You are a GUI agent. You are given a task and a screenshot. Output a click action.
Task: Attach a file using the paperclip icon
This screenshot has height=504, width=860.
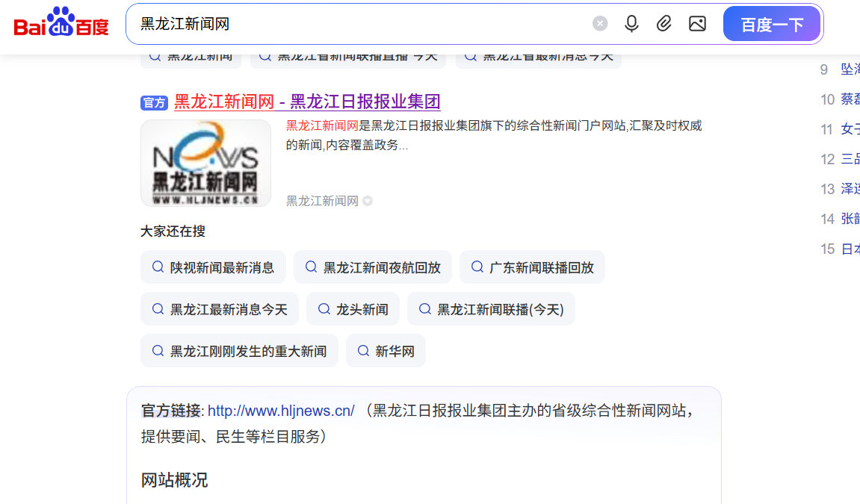[x=664, y=24]
